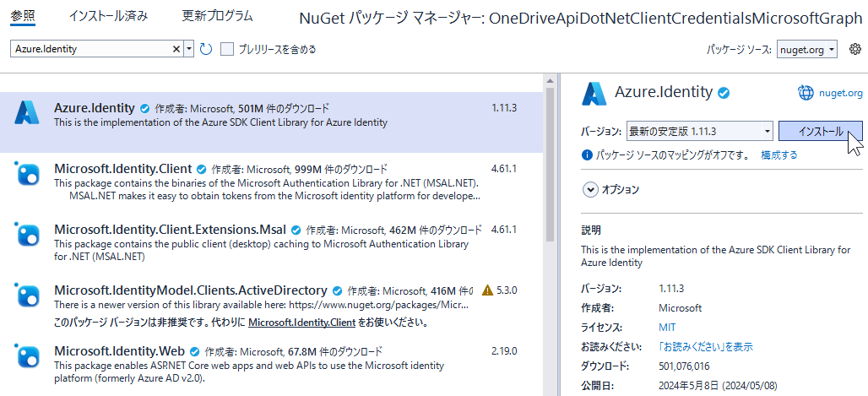
Task: Click the Microsoft.Identity.Web package icon
Action: 26,356
